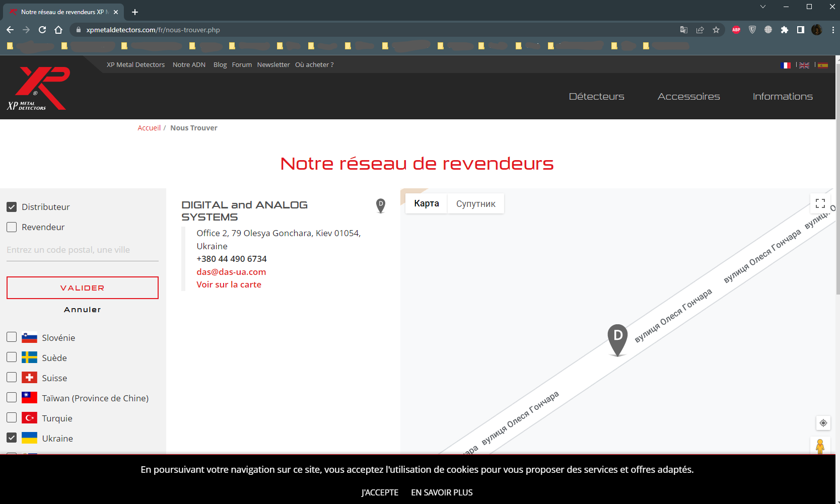Uncheck the Ukraine country checkbox
840x504 pixels.
[x=12, y=438]
